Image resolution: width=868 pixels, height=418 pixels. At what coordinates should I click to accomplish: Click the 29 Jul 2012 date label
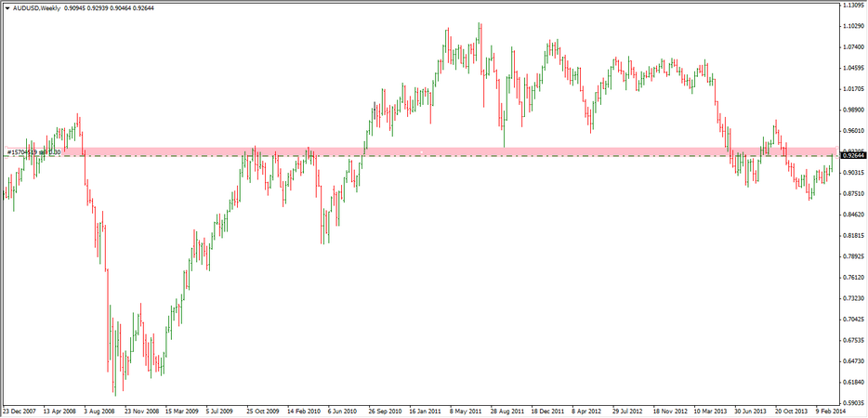tap(629, 410)
